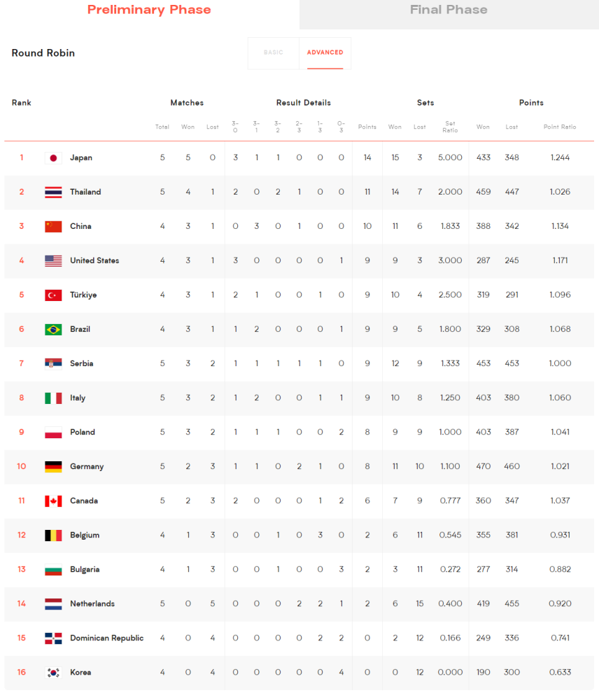599x700 pixels.
Task: Click the Japan flag icon
Action: click(53, 157)
